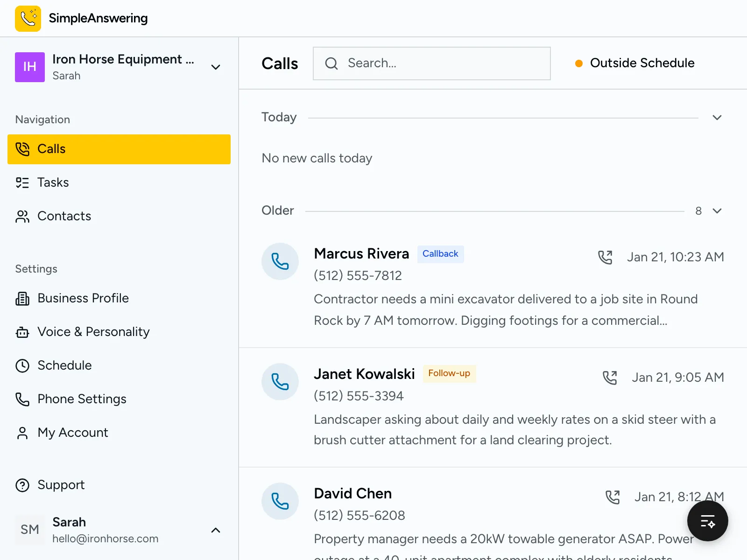Viewport: 747px width, 560px height.
Task: Open the Tasks icon in the sidebar
Action: coord(22,182)
